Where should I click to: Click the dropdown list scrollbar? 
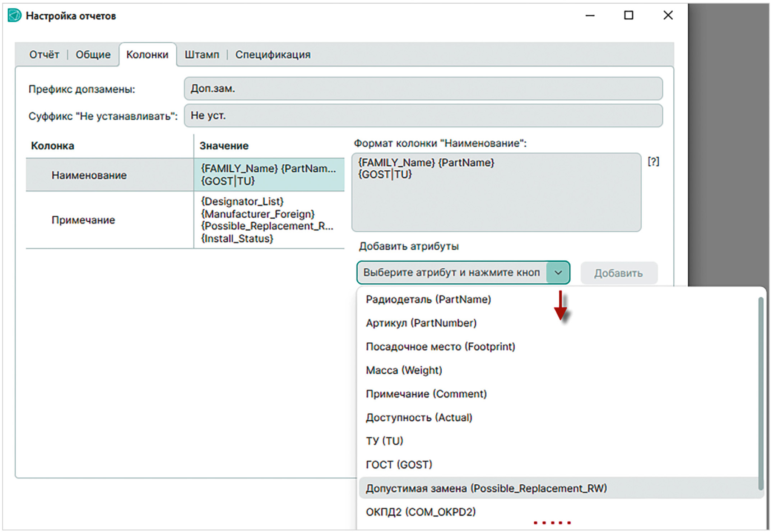click(761, 393)
